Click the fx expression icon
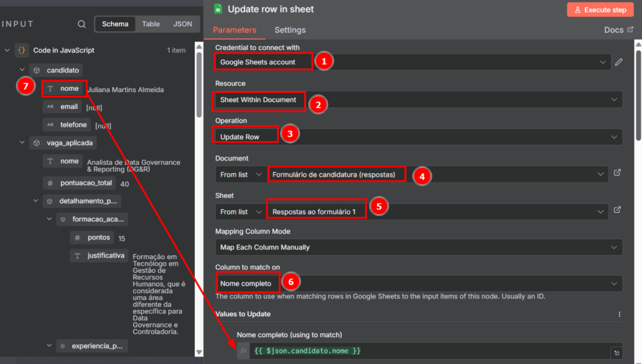Screen dimensions: 642x364 (243, 350)
